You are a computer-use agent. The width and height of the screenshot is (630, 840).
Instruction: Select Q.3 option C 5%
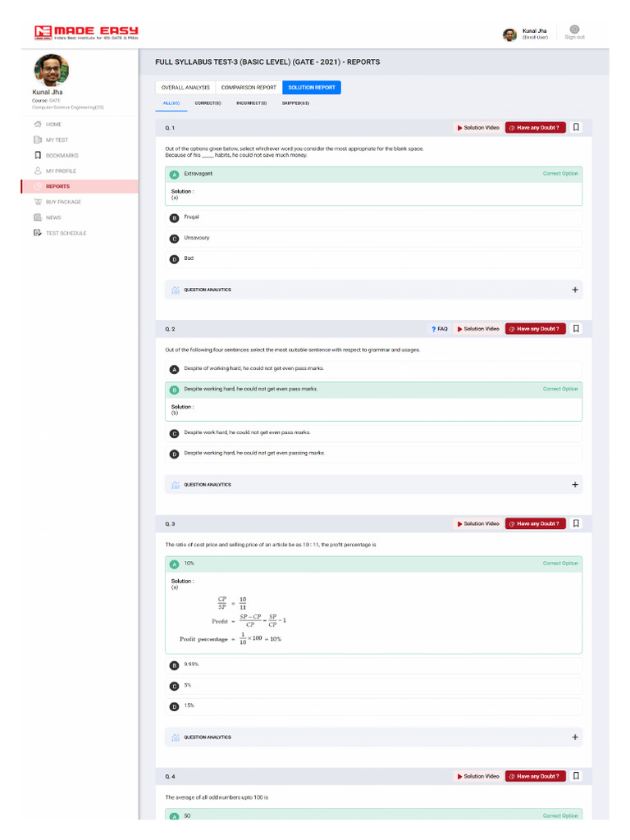pos(373,686)
